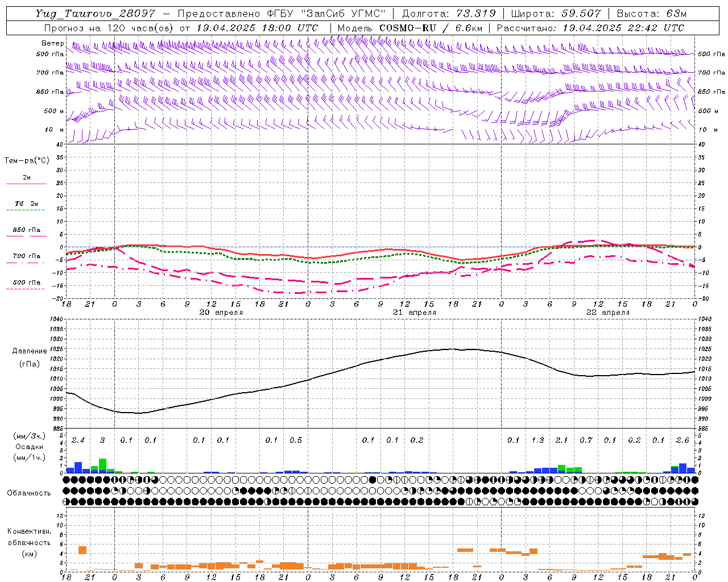Click the Облачность cloud cover label
Image resolution: width=728 pixels, height=582 pixels.
point(29,493)
